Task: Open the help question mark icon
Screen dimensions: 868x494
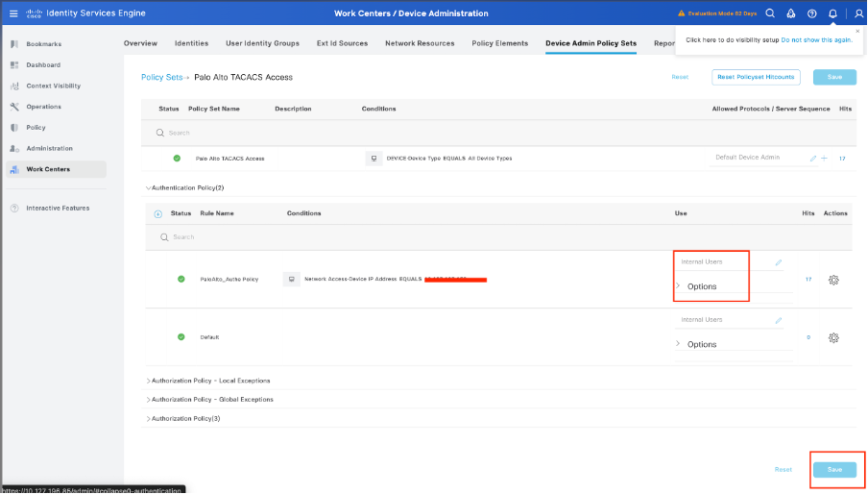Action: click(811, 13)
